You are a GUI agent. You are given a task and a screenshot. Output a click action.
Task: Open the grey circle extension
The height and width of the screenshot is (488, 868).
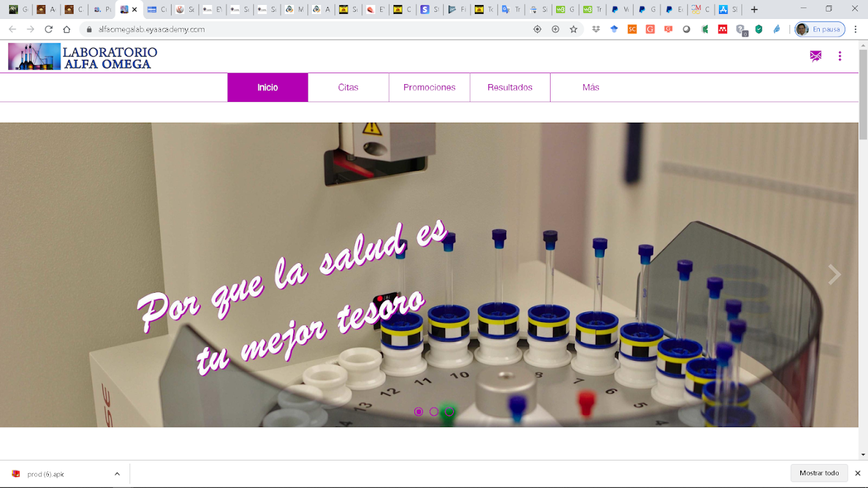click(x=687, y=29)
